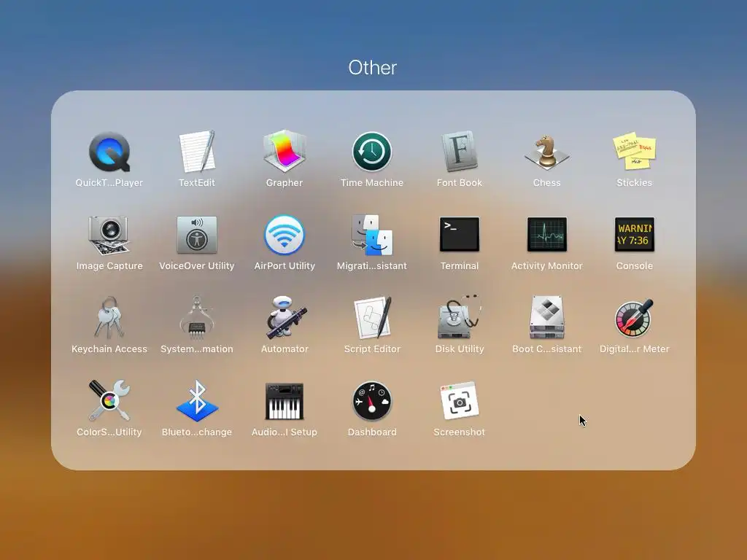Image resolution: width=747 pixels, height=560 pixels.
Task: Click the "VoiceOver Utility" label text
Action: 197,265
